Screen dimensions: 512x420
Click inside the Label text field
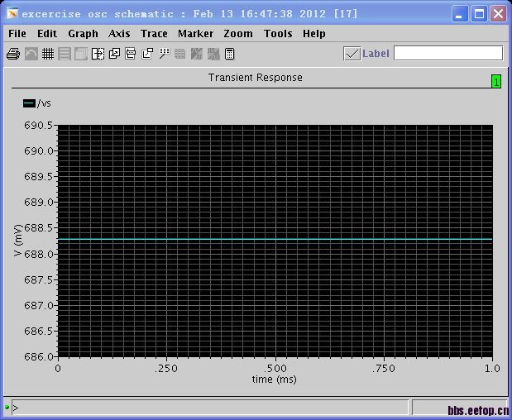click(x=447, y=54)
